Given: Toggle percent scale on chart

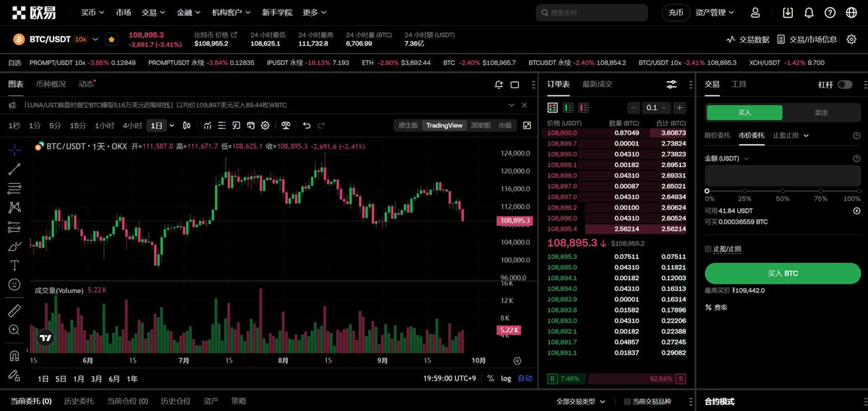Looking at the screenshot, I should [x=490, y=378].
